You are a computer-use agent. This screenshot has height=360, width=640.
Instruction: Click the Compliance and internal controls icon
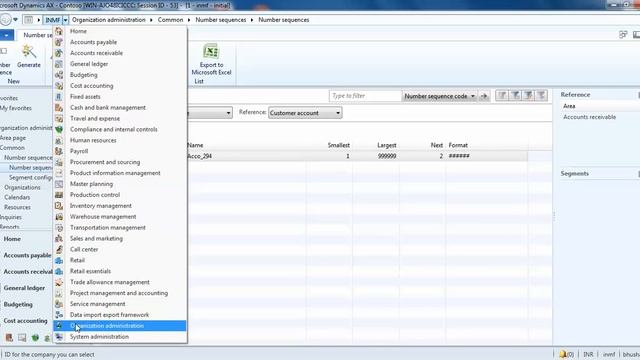pyautogui.click(x=59, y=129)
